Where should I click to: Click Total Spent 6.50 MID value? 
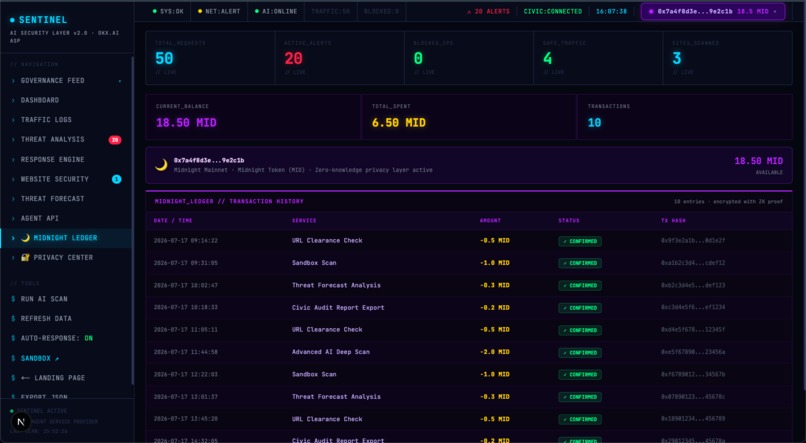click(398, 123)
